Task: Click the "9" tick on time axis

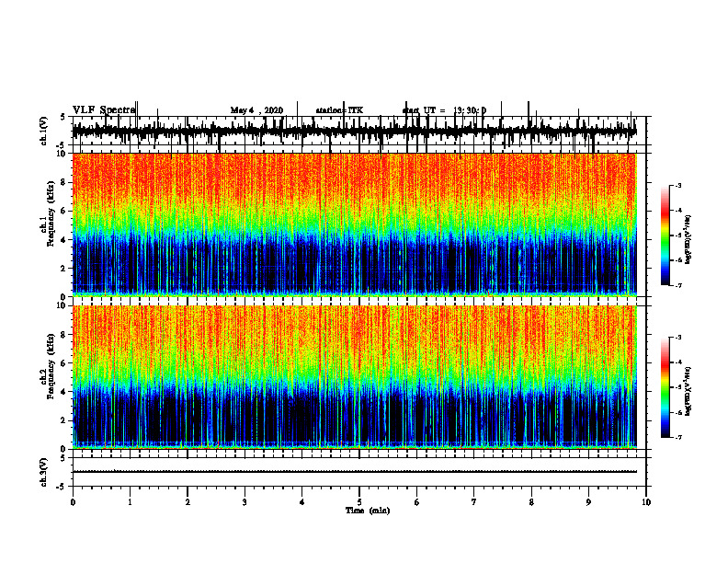Action: [x=588, y=502]
